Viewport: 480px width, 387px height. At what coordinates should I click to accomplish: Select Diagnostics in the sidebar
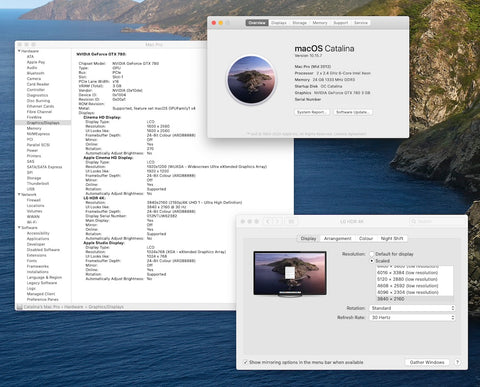pyautogui.click(x=37, y=95)
